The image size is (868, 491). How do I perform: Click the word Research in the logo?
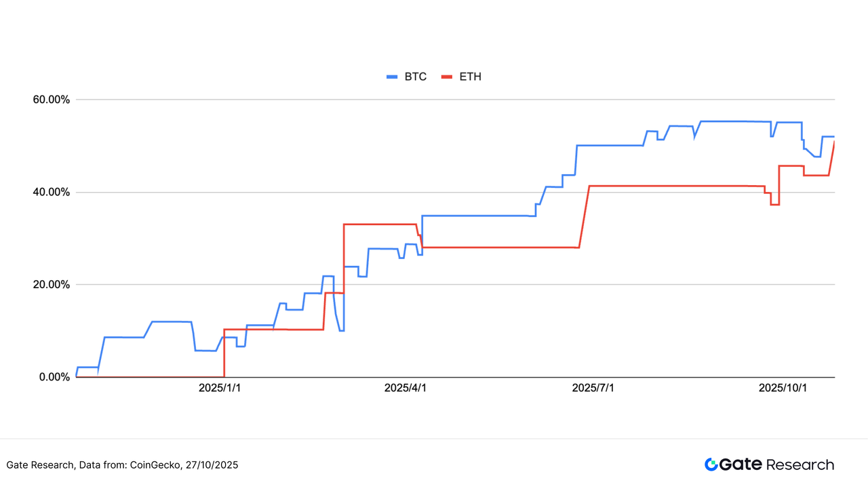point(800,465)
